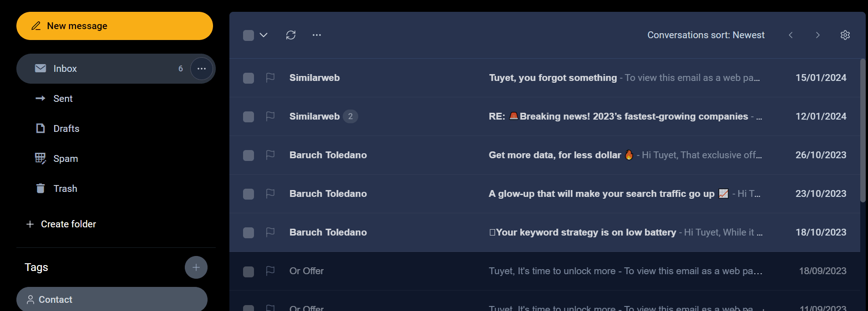Check the 'Breaking news' Similarweb email

[x=249, y=117]
